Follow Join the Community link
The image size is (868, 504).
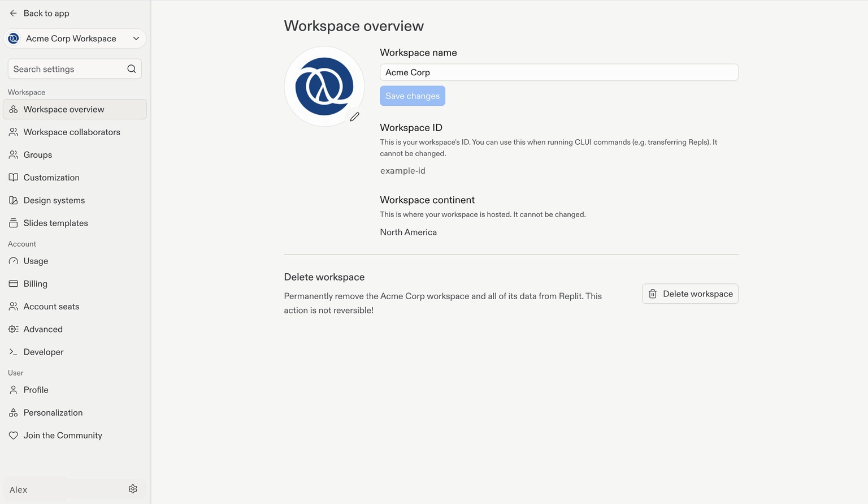[x=75, y=436]
